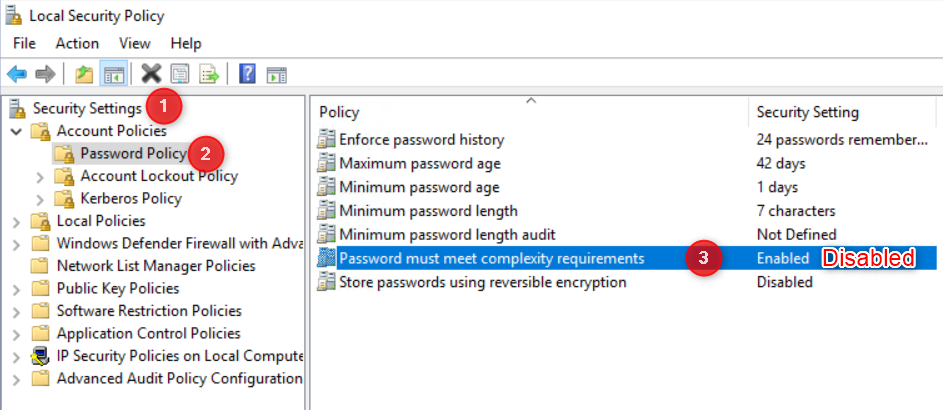Screen dimensions: 943x410
Task: Select Store passwords using reversible encryption
Action: [482, 282]
